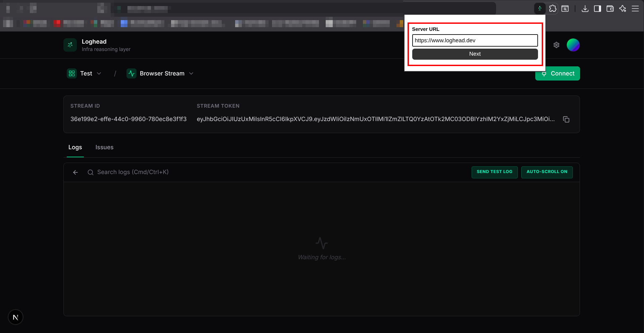Open the tab search icon in toolbar
This screenshot has height=333, width=644.
pos(565,9)
